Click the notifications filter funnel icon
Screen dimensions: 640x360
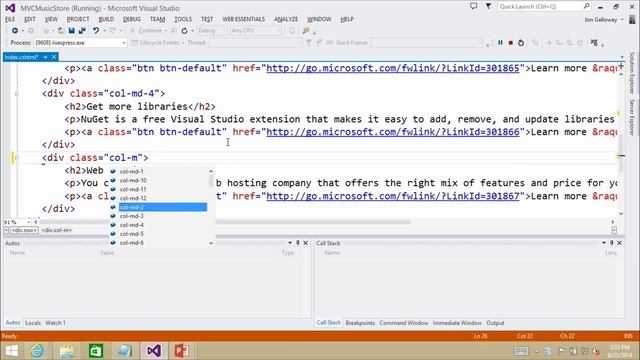click(488, 7)
